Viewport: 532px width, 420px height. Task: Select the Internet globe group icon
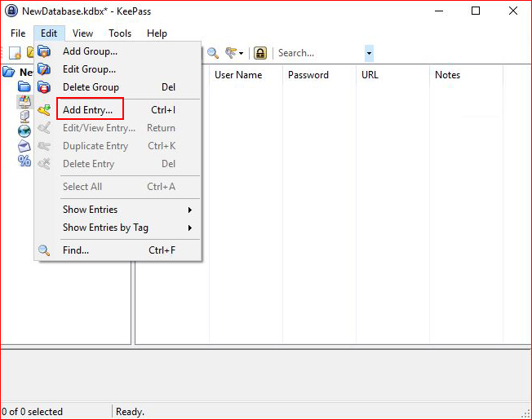click(24, 130)
